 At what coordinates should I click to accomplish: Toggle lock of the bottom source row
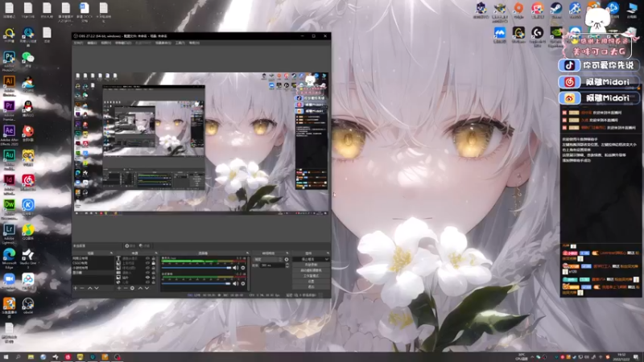point(153,282)
